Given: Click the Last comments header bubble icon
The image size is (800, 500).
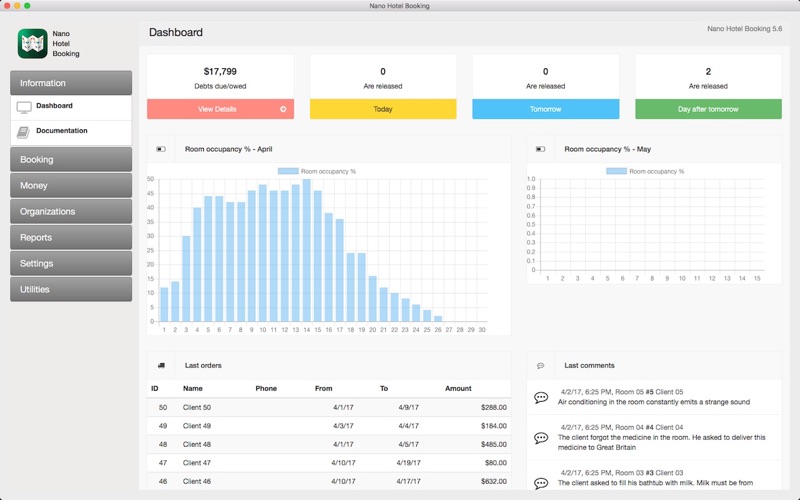Looking at the screenshot, I should tap(540, 365).
